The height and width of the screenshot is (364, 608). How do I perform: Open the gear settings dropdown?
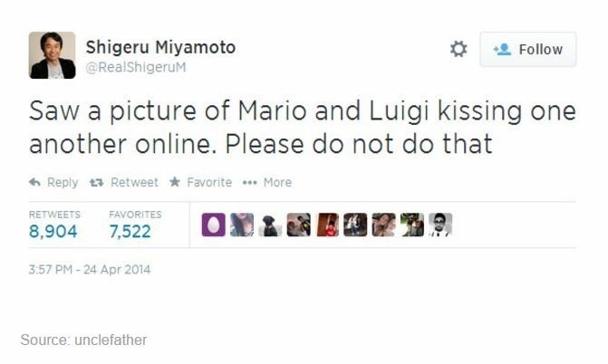tap(458, 50)
